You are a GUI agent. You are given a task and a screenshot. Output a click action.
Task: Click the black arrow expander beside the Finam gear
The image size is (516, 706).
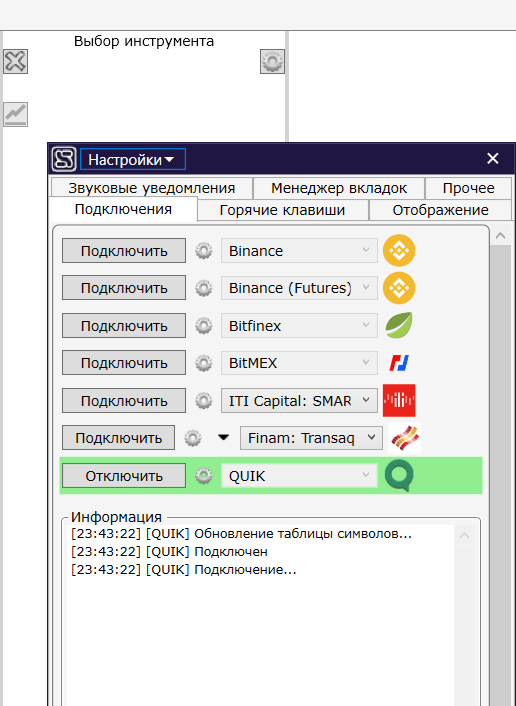click(x=223, y=438)
